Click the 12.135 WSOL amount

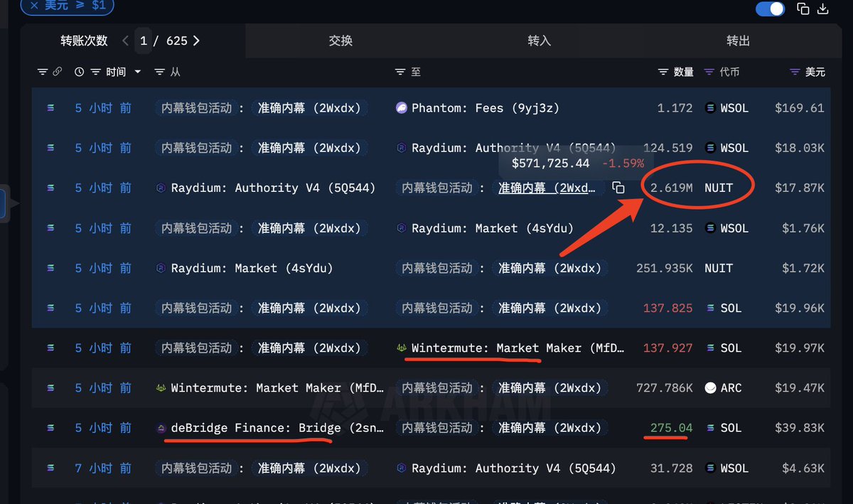pyautogui.click(x=672, y=228)
